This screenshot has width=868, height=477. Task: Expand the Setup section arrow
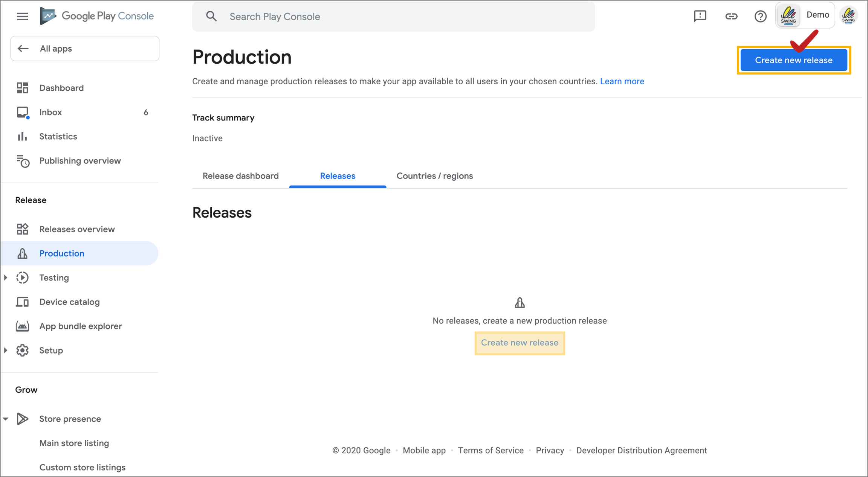(6, 351)
